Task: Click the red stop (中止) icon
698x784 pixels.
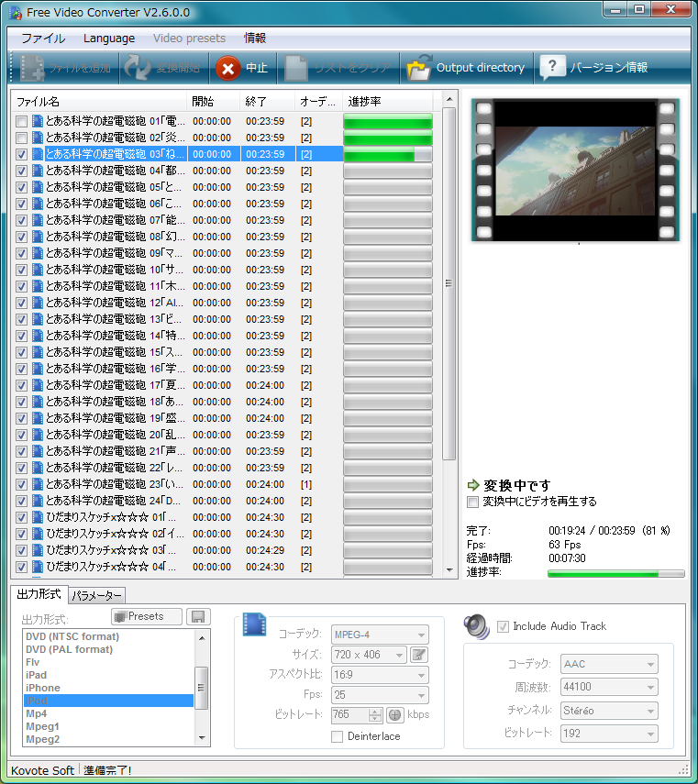Action: pos(228,68)
